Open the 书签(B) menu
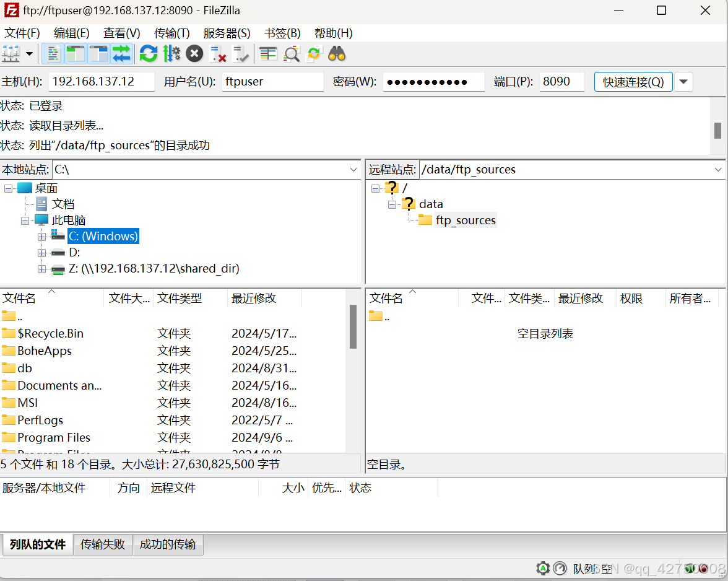Screen dimensions: 728x581 (x=282, y=33)
